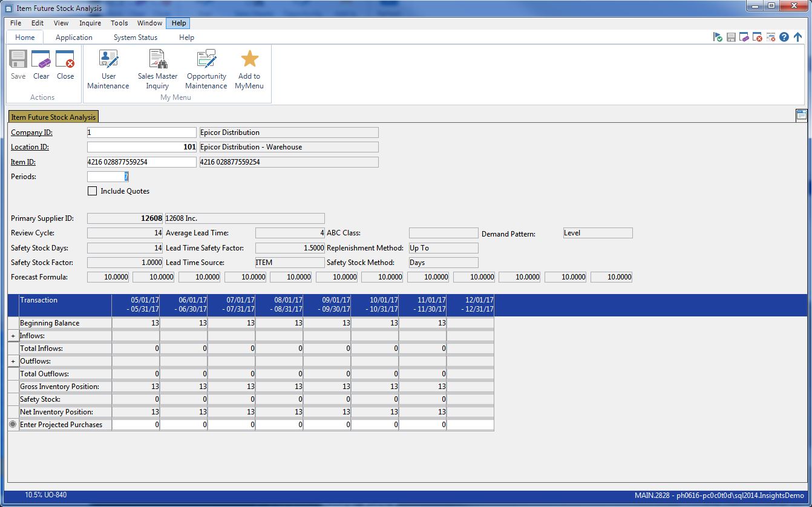Click the window layout icon at right of tab bar
The image size is (812, 507).
[802, 116]
